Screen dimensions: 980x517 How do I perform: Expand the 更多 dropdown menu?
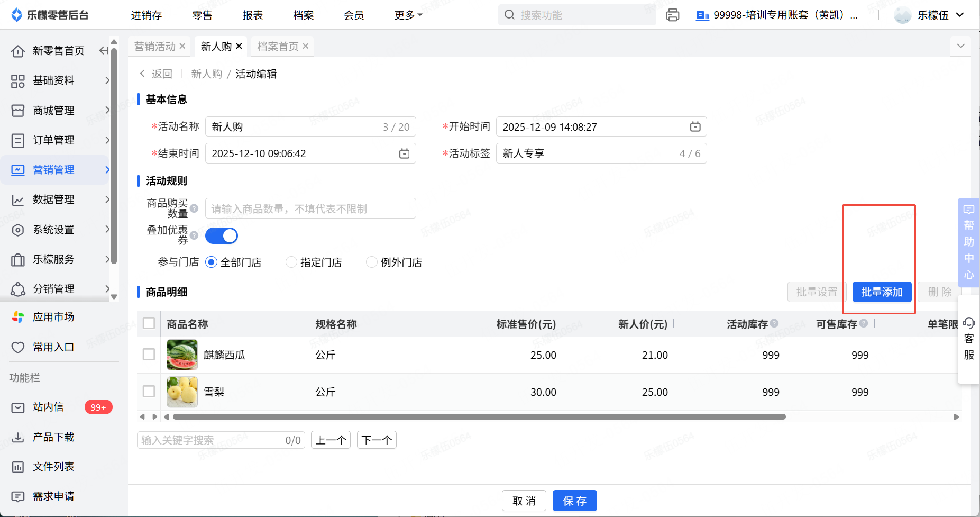[x=408, y=15]
